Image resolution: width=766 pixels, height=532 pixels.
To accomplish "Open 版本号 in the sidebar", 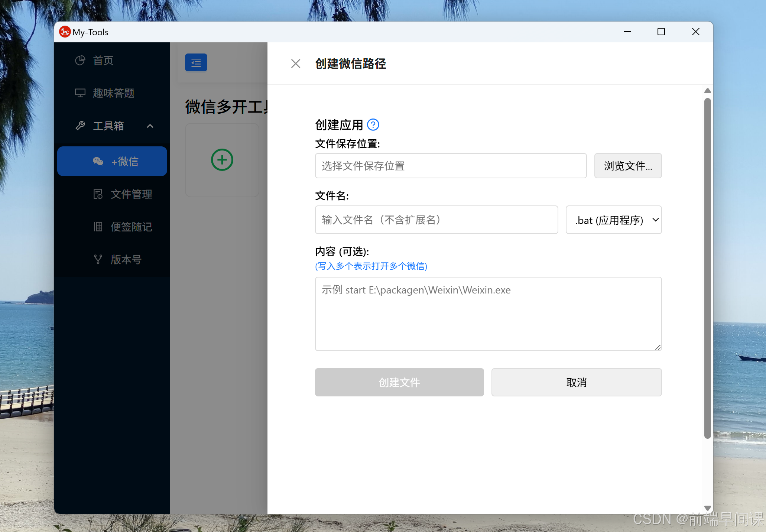I will point(112,259).
